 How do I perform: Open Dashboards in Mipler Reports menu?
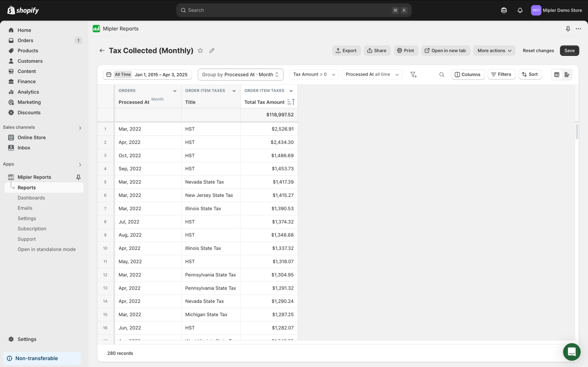(x=31, y=198)
